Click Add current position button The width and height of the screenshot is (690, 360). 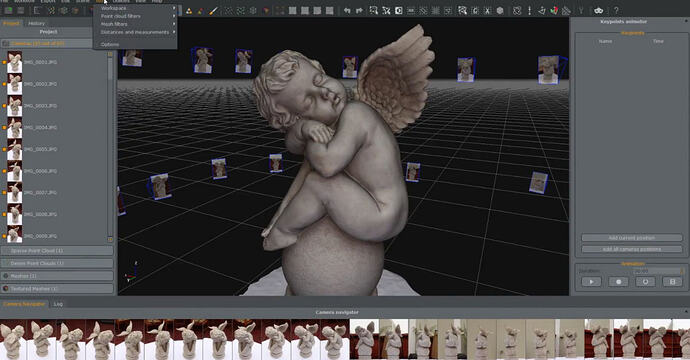(x=631, y=238)
